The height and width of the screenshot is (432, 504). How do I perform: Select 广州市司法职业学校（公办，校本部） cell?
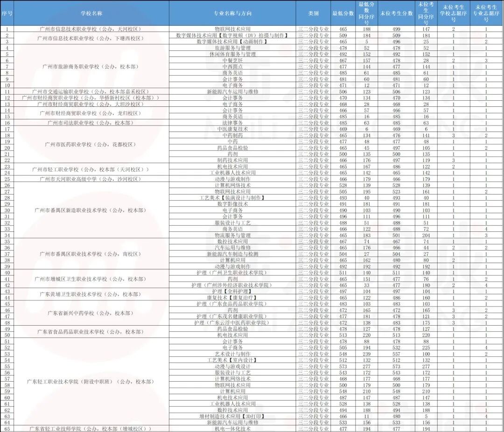[x=91, y=123]
